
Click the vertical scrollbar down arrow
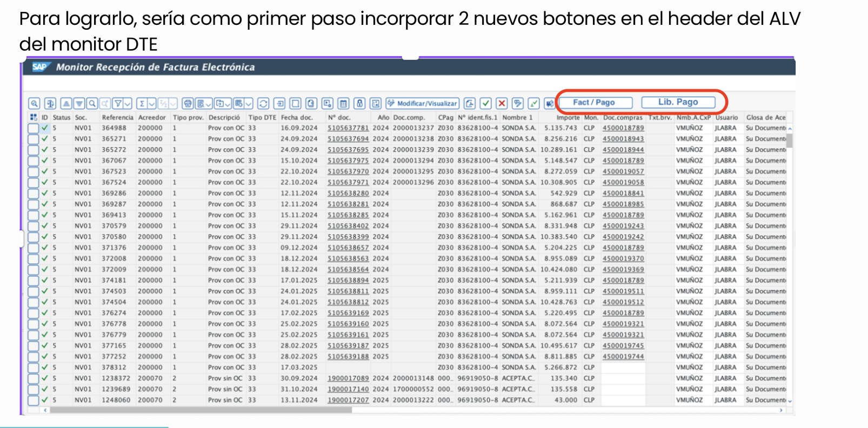point(790,401)
